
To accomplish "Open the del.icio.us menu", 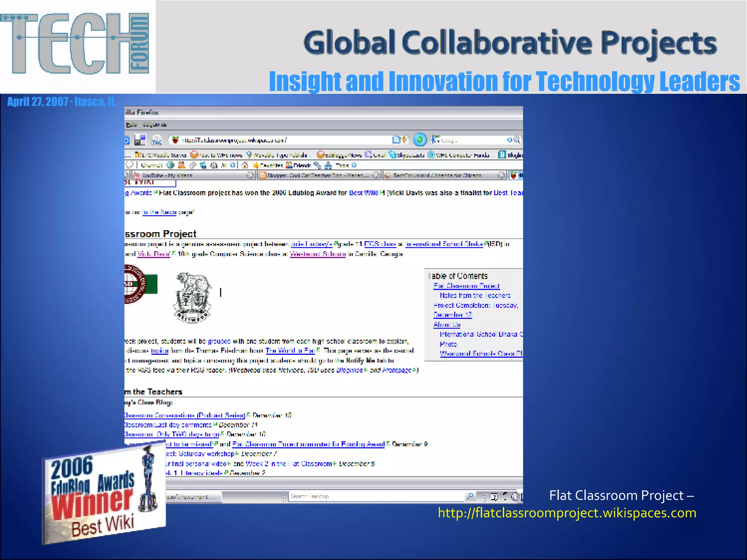I will click(155, 125).
